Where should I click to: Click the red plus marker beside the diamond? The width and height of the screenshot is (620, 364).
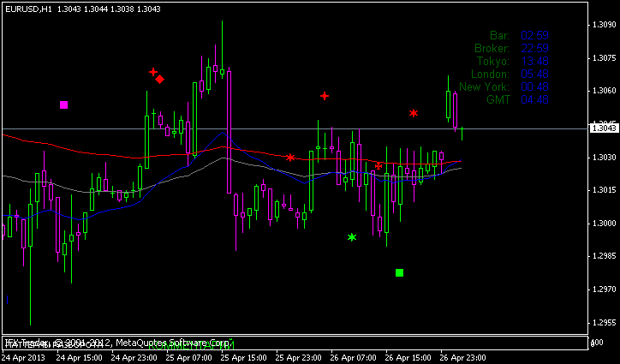(x=152, y=72)
